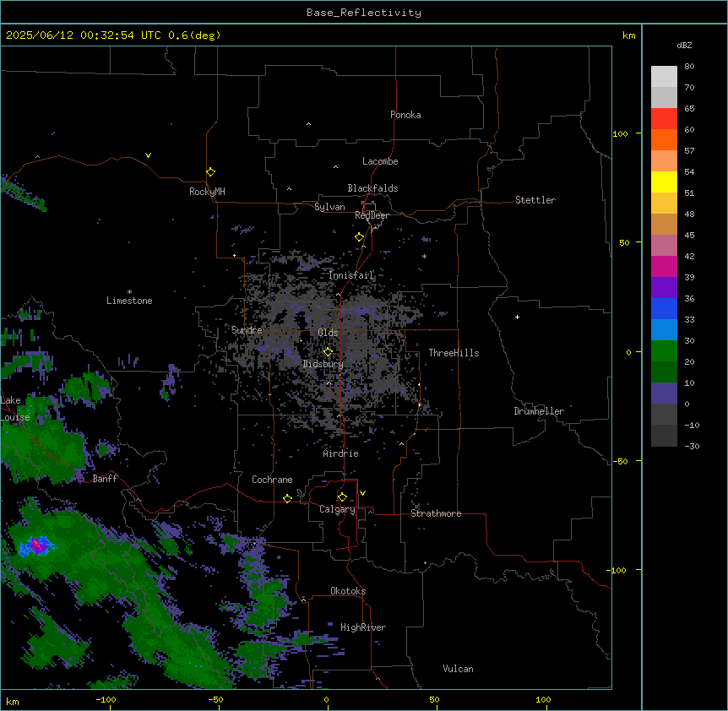728x711 pixels.
Task: Click the bright green 20-30 dBZ legend swatch
Action: click(664, 351)
